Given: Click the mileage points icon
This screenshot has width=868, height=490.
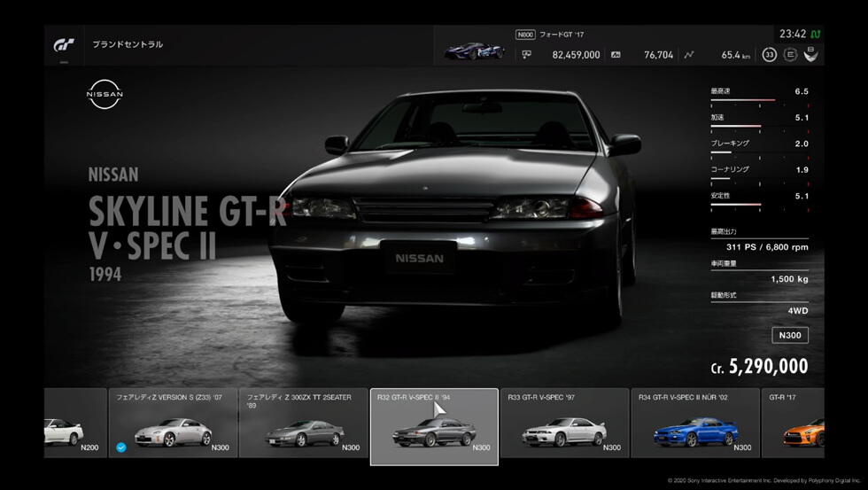Looking at the screenshot, I should pyautogui.click(x=616, y=55).
